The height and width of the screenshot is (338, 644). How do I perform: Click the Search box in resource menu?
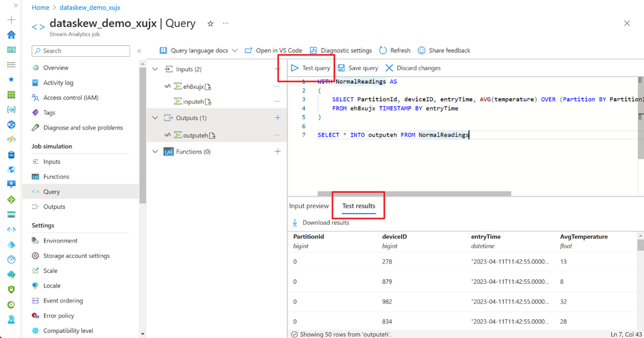(x=81, y=50)
